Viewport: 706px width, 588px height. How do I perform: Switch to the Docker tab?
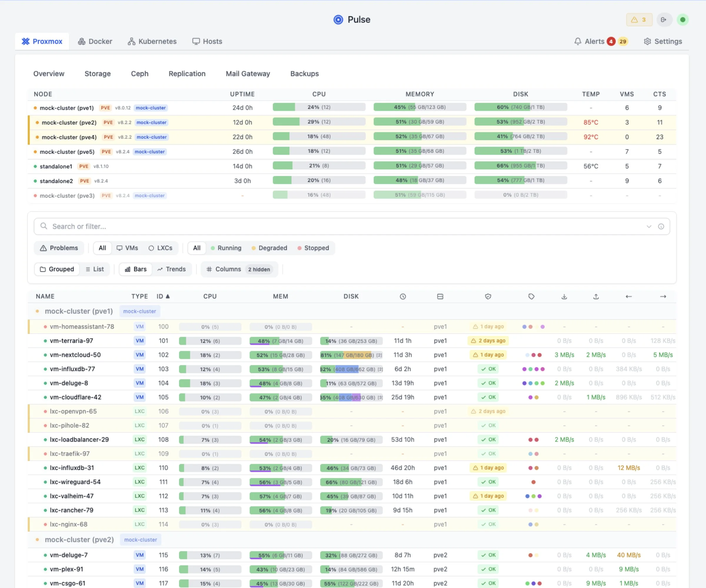[x=95, y=41]
